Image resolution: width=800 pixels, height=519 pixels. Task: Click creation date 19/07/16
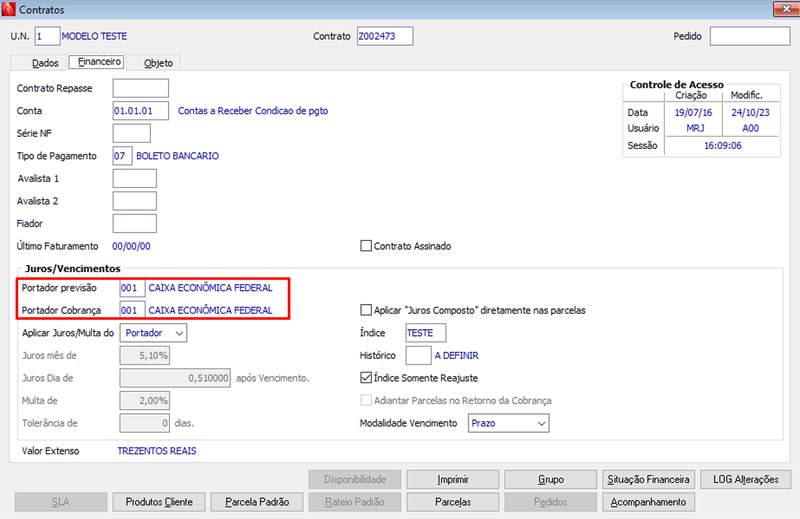[x=693, y=112]
